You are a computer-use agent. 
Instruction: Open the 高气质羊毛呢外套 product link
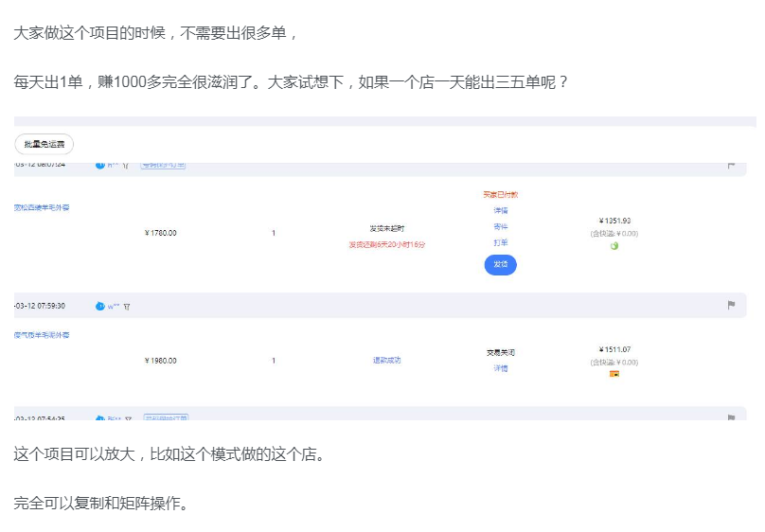click(42, 335)
